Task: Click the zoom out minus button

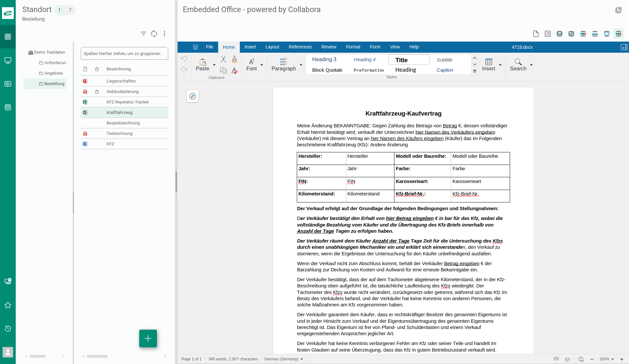Action: [x=592, y=359]
